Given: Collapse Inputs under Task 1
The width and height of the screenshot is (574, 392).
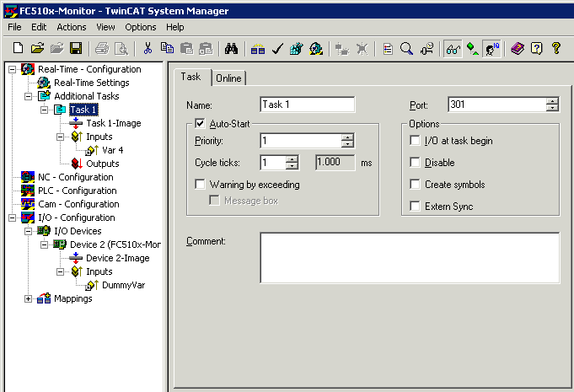Looking at the screenshot, I should click(x=61, y=137).
